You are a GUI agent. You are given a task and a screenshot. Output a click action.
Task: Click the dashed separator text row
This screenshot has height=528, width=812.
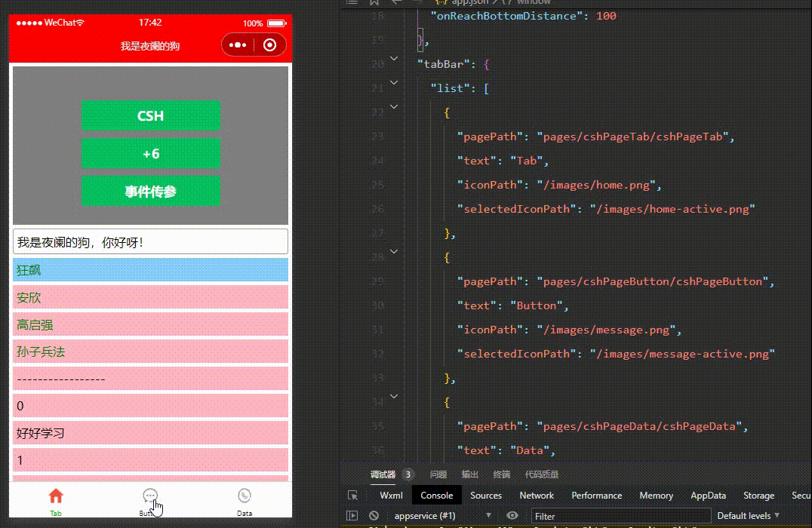(x=150, y=379)
